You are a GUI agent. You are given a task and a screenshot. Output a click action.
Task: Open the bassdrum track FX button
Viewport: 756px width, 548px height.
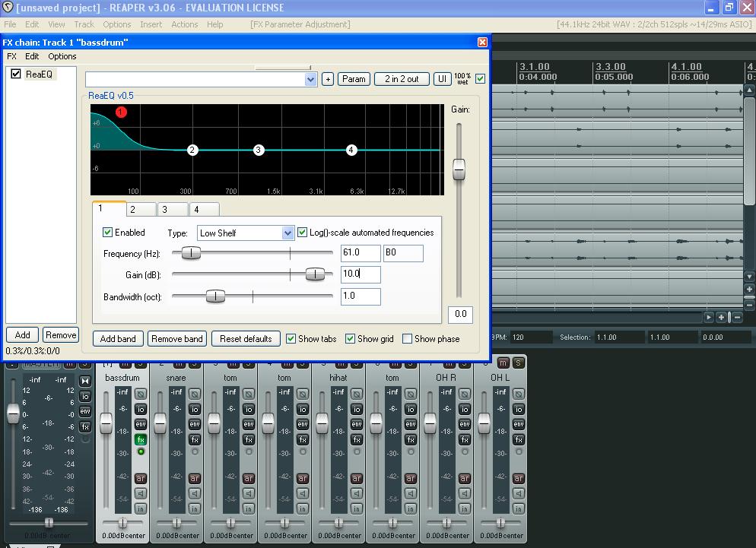pos(140,439)
